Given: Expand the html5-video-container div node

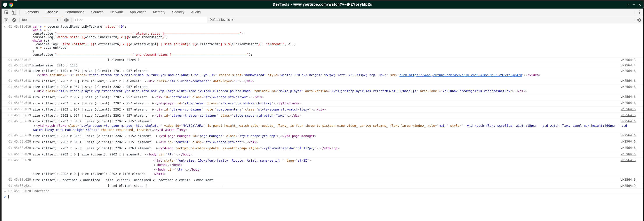Looking at the screenshot, I should tap(145, 81).
